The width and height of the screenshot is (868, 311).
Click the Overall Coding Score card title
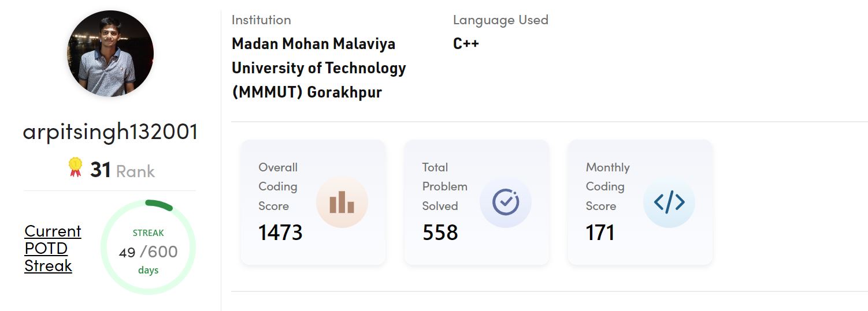(x=278, y=186)
